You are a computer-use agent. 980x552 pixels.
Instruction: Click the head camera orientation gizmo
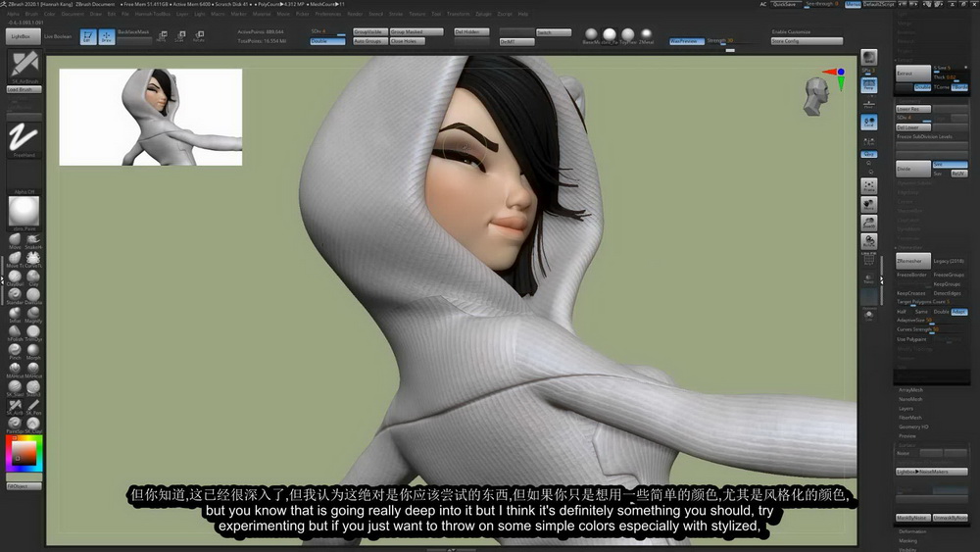(815, 97)
